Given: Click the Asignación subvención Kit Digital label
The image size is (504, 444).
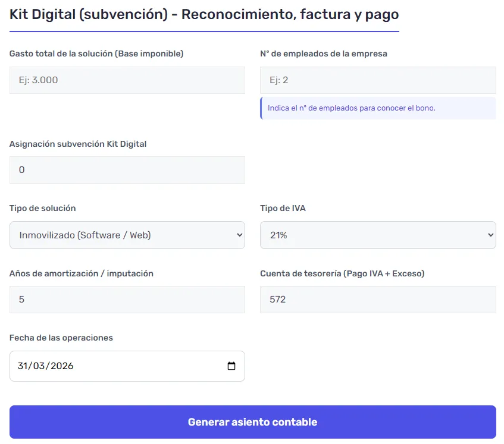Looking at the screenshot, I should coord(78,144).
